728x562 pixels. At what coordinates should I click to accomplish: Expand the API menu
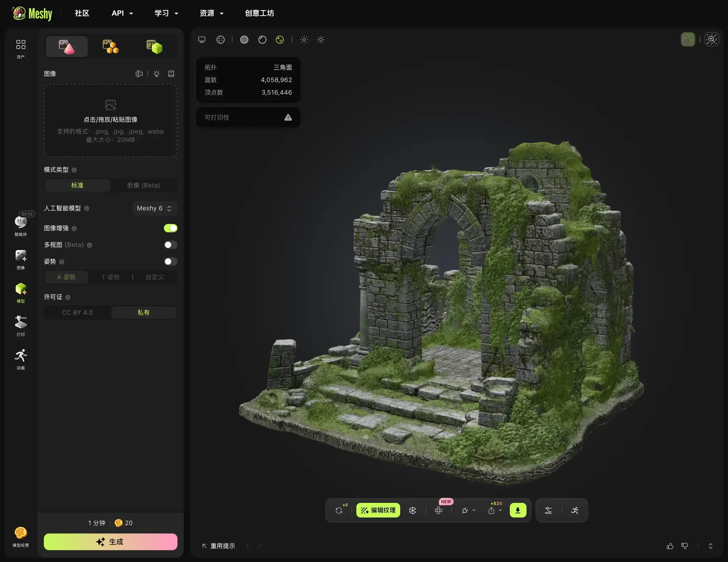122,13
